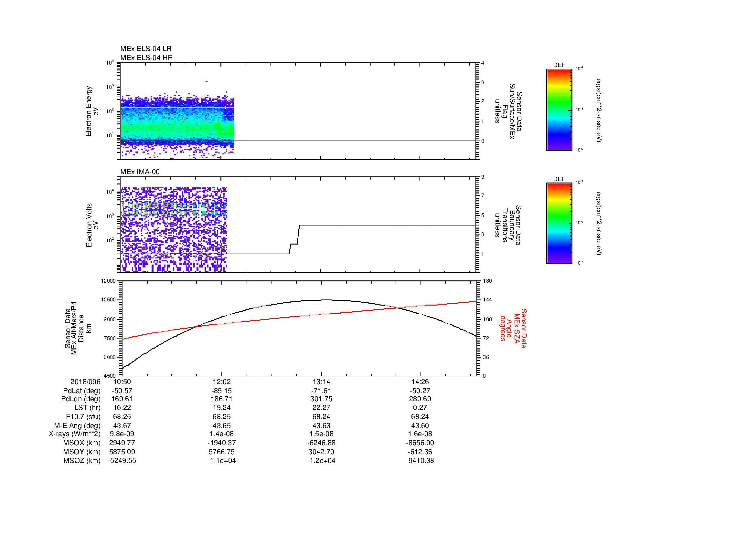Viewport: 756px width, 534px height.
Task: Click the 'MEx IMA-00' panel title
Action: point(140,172)
